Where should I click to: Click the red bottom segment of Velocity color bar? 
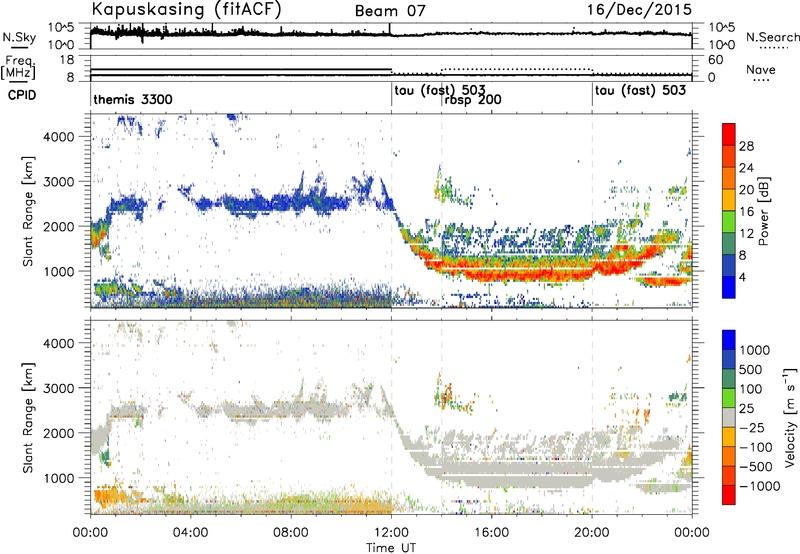point(729,495)
